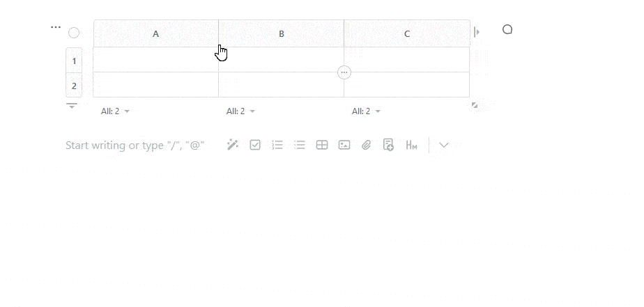Click the Start writing text field
The image size is (644, 307).
point(135,145)
